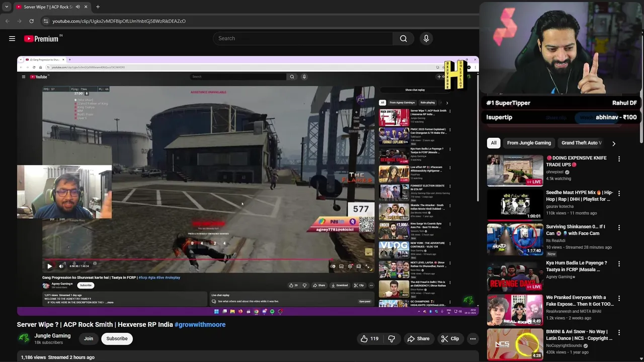644x362 pixels.
Task: Open the Seedhe Maut 1:00:01 thumbnail
Action: 515,205
